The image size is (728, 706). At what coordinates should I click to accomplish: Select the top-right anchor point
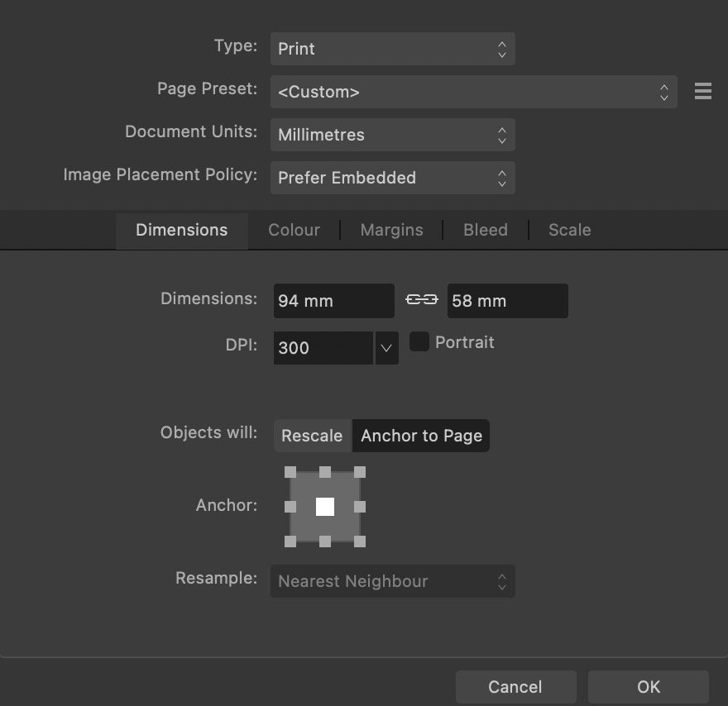point(360,472)
